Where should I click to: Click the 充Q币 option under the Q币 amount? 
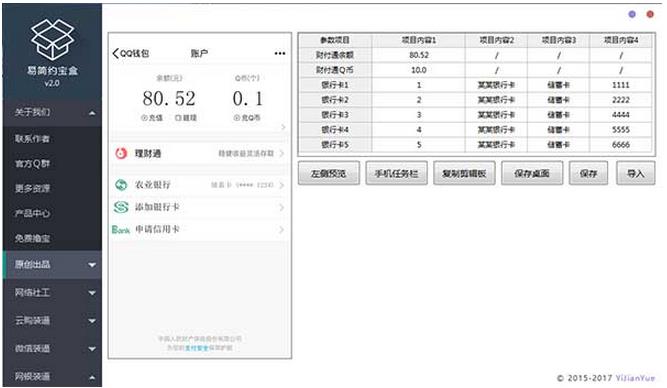click(x=247, y=118)
